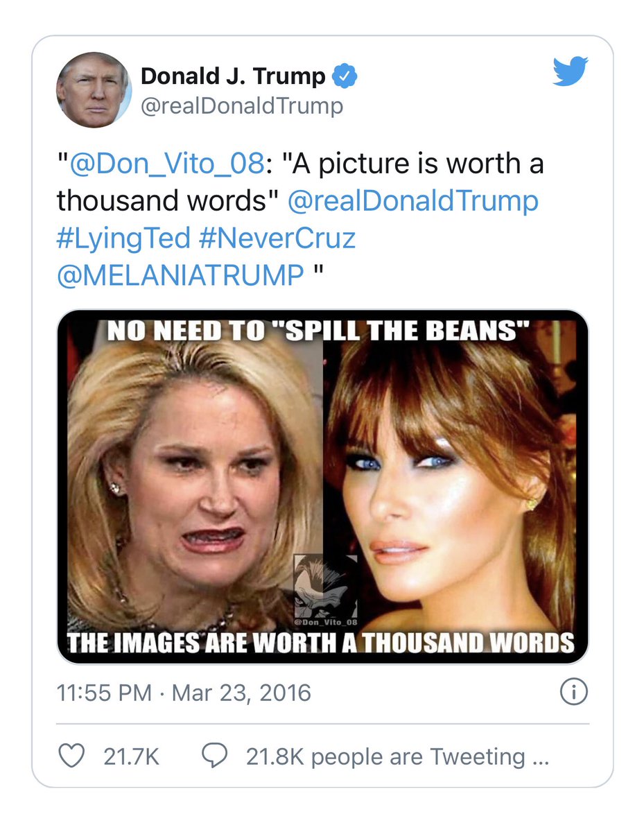Click the gray @realDonaldTrump handle under the name
Viewport: 644px width, 832px height.
[242, 106]
